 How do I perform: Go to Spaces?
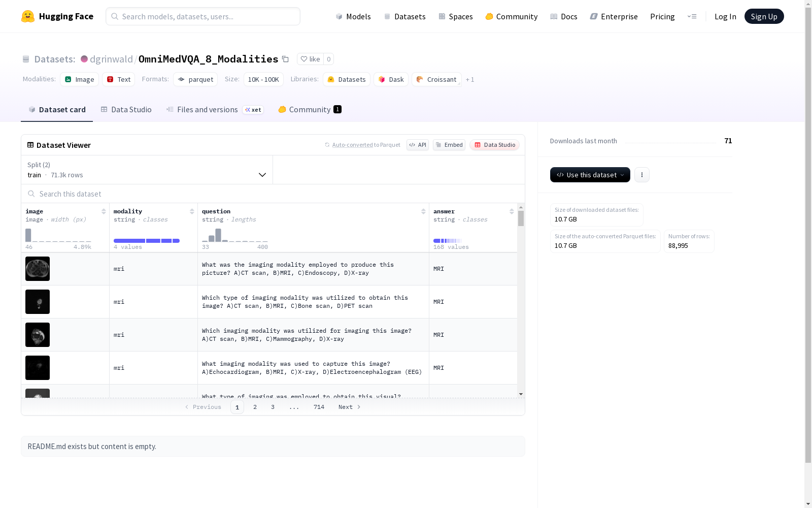(456, 16)
